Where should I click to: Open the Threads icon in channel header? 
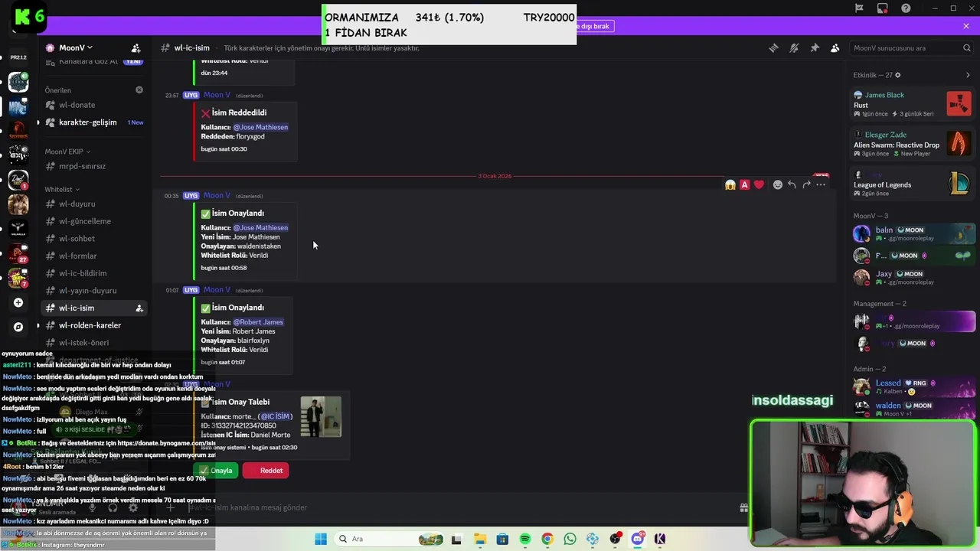tap(773, 47)
